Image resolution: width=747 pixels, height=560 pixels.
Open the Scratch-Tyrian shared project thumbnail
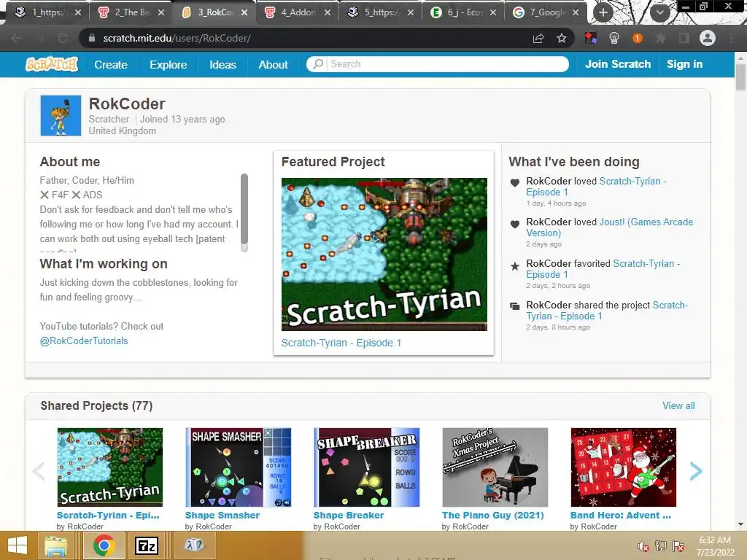tap(110, 467)
